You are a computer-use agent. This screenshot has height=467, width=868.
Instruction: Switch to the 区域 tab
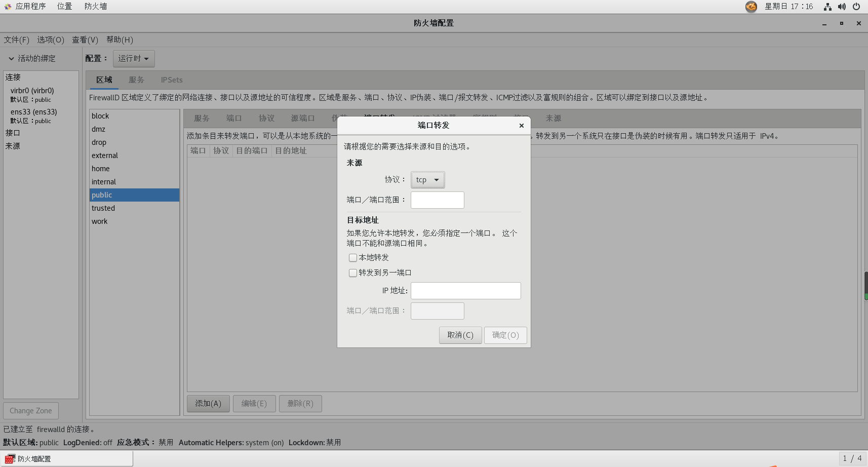[x=104, y=80]
